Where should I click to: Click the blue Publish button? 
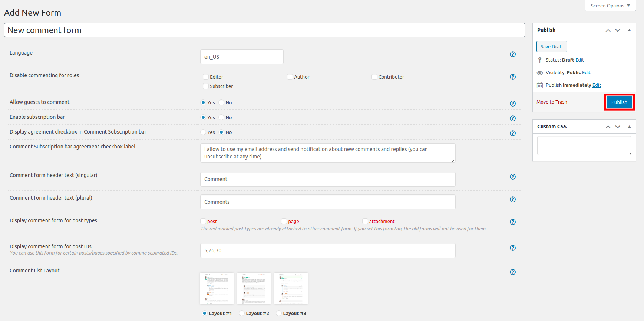click(619, 102)
